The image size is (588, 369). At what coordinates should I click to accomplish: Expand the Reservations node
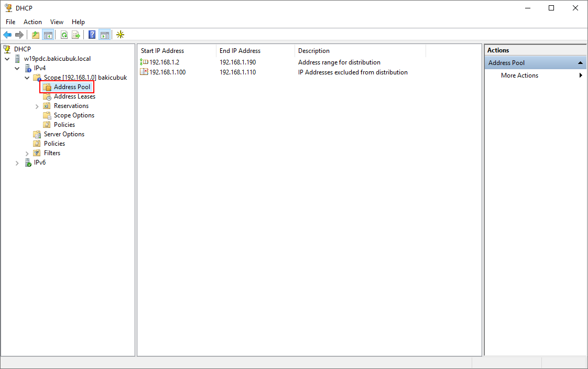coord(37,106)
